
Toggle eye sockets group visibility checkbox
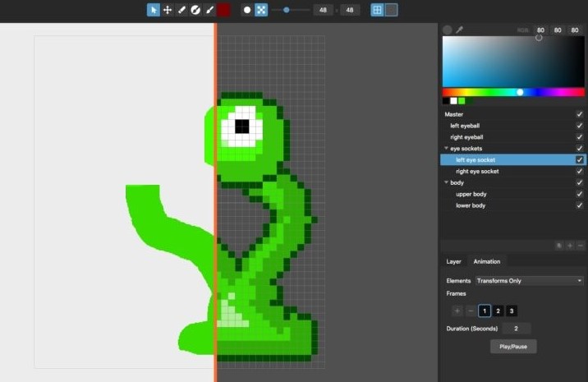tap(579, 149)
